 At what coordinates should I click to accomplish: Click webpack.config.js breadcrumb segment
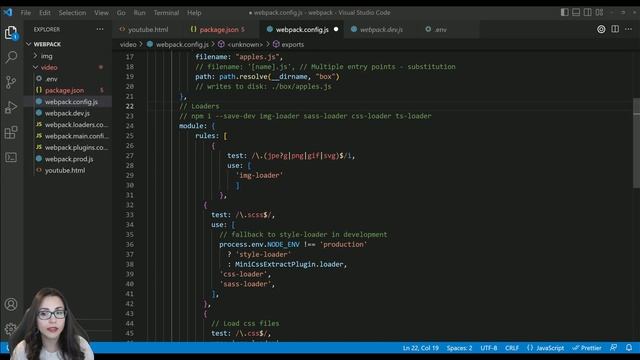tap(182, 44)
